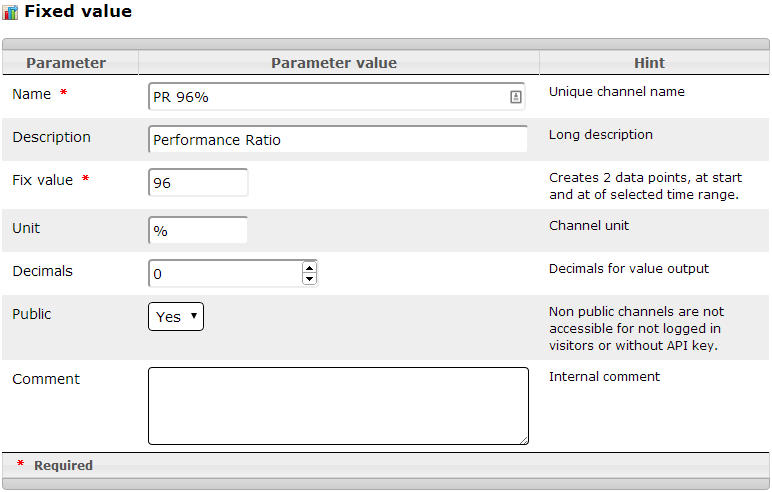Click the Name parameter label
The width and height of the screenshot is (772, 492).
coord(32,94)
